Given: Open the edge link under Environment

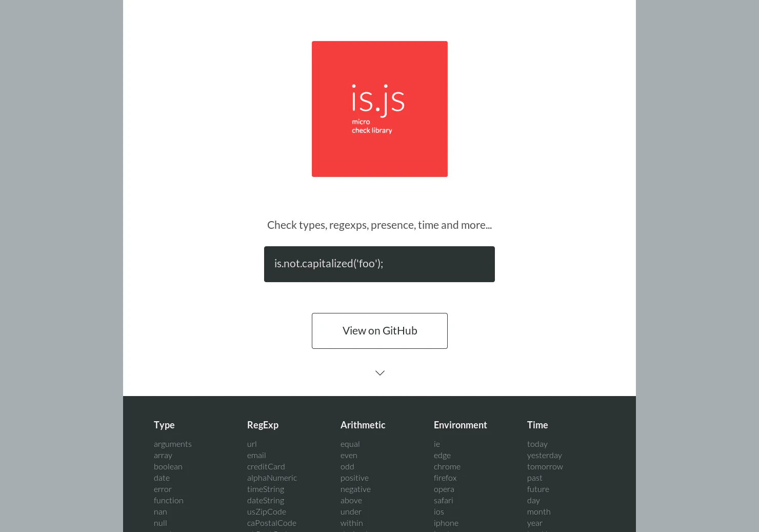Looking at the screenshot, I should tap(442, 456).
